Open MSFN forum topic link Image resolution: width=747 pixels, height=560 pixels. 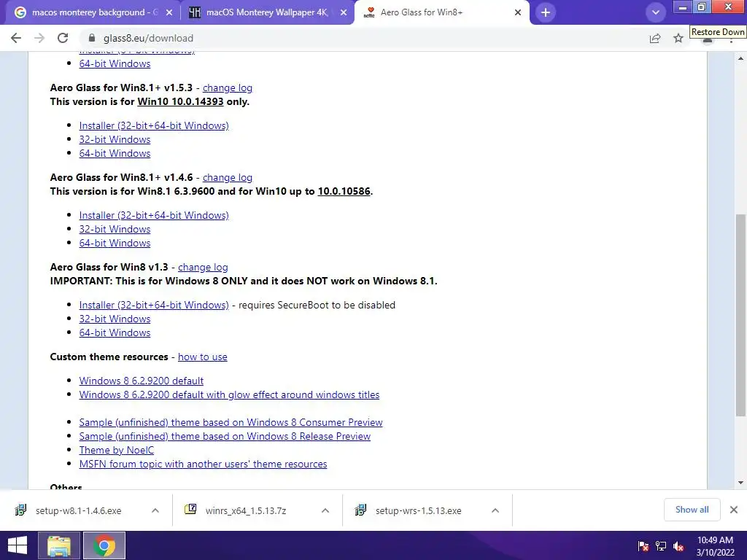pos(203,464)
